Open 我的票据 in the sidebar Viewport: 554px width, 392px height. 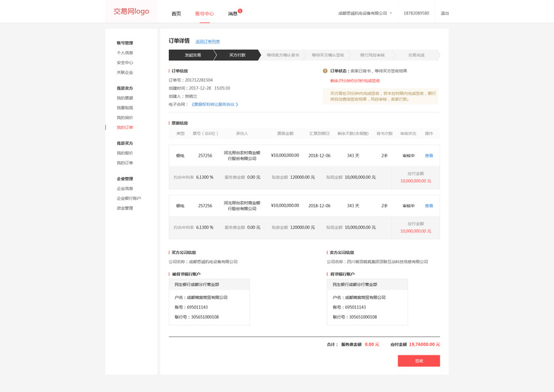coord(125,98)
